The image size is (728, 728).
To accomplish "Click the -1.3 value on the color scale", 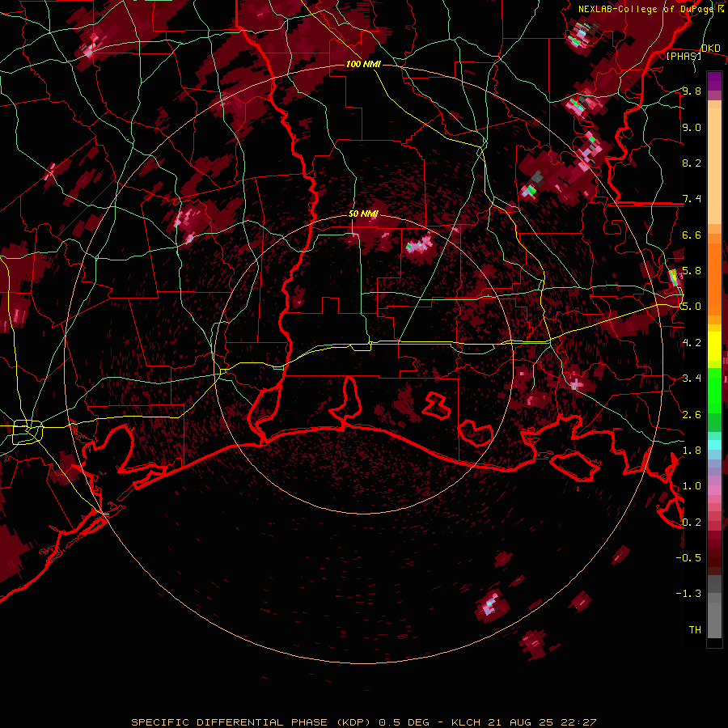I will click(688, 594).
